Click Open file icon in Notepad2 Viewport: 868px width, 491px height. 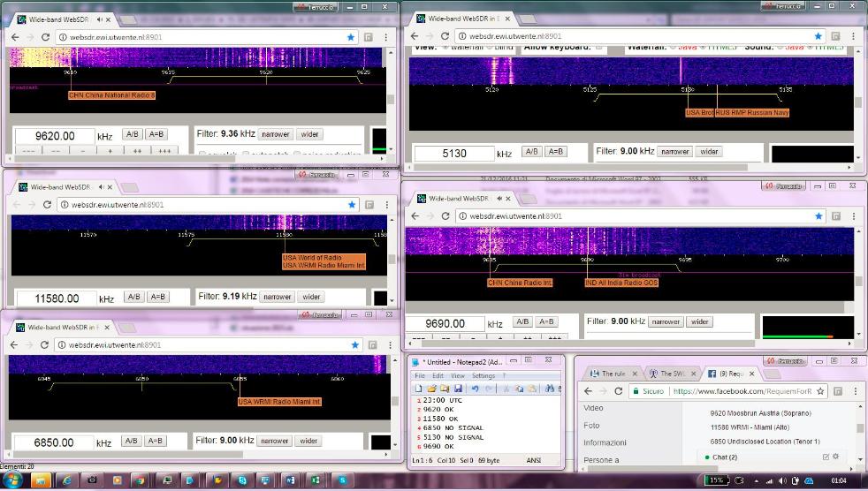[431, 389]
